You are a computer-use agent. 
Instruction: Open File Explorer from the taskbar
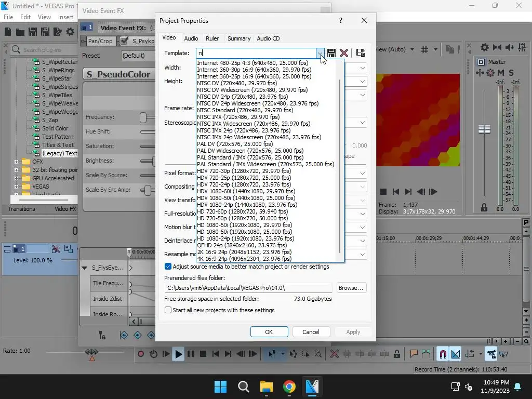pos(267,387)
